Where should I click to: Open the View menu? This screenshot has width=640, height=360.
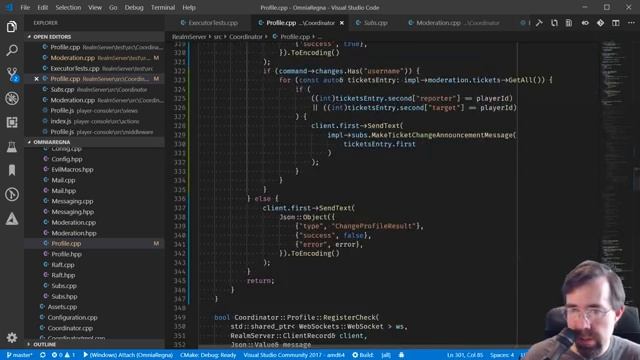95,7
